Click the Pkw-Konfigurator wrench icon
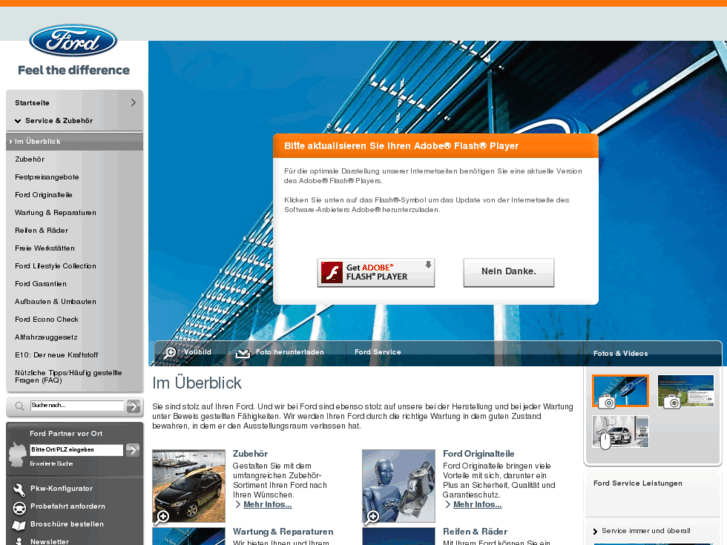The image size is (727, 545). [19, 489]
